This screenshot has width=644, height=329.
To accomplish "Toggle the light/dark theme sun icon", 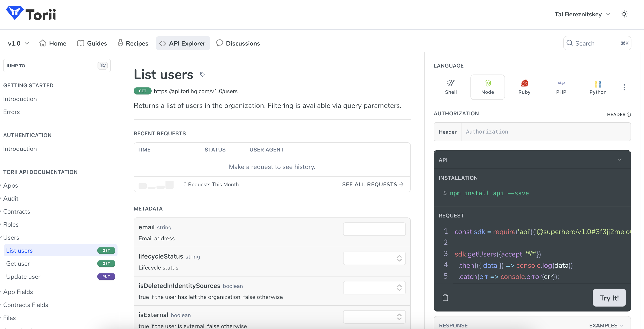I will pyautogui.click(x=624, y=14).
